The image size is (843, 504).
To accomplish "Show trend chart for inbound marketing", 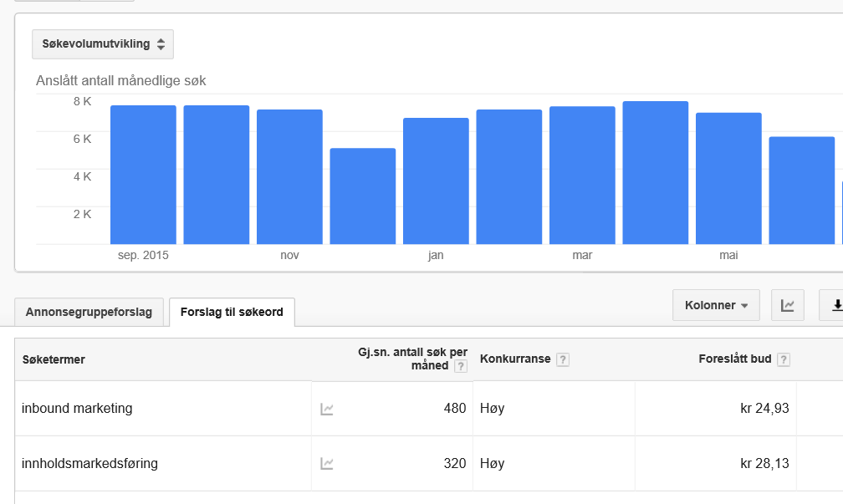I will 327,409.
